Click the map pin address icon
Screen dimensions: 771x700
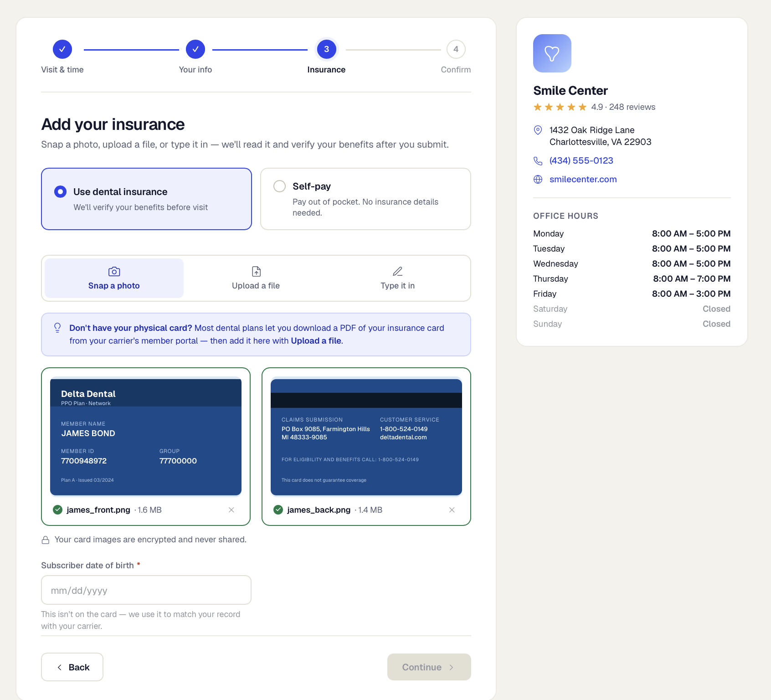(538, 130)
